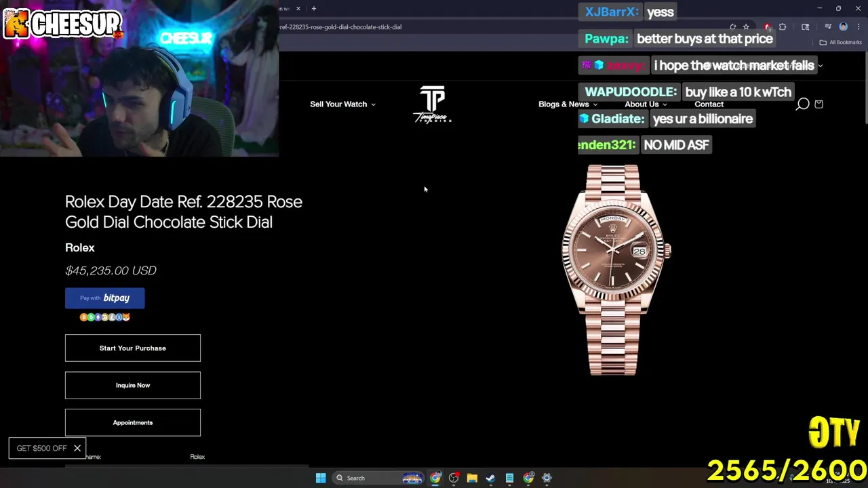Close the current browser tab

click(x=298, y=9)
